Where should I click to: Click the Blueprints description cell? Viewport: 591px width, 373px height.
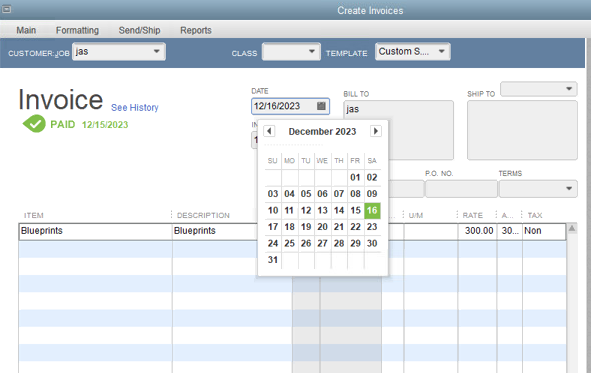point(215,231)
